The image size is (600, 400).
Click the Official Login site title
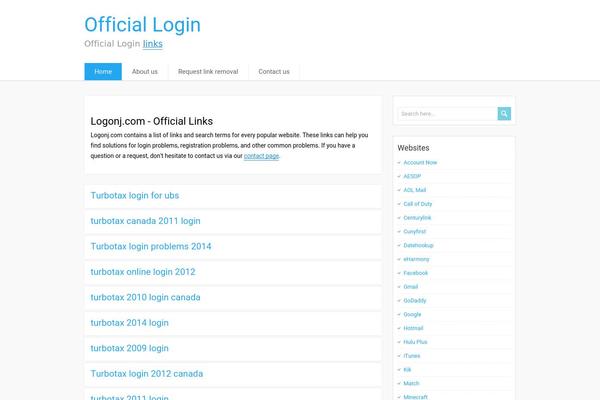pos(142,24)
